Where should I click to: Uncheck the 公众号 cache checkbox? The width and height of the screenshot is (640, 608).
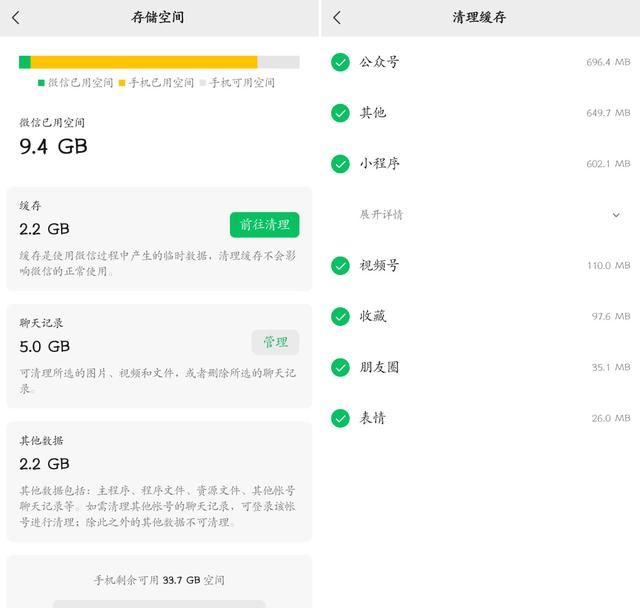pyautogui.click(x=340, y=62)
